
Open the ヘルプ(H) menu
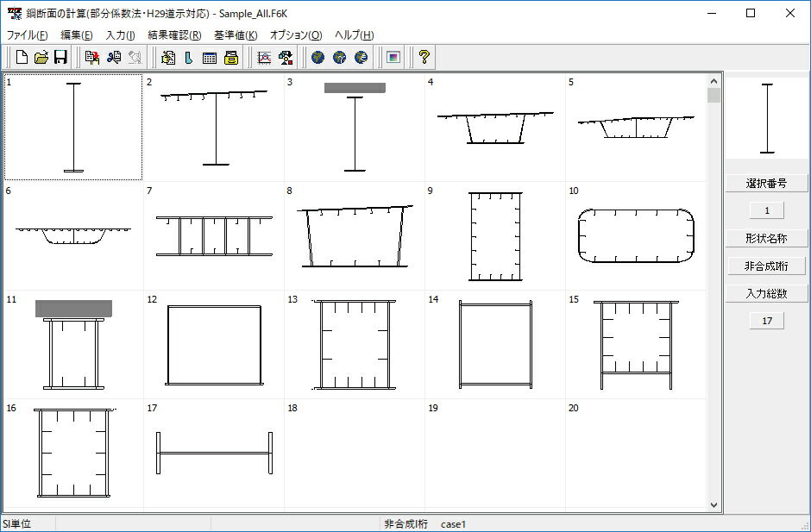pos(355,35)
